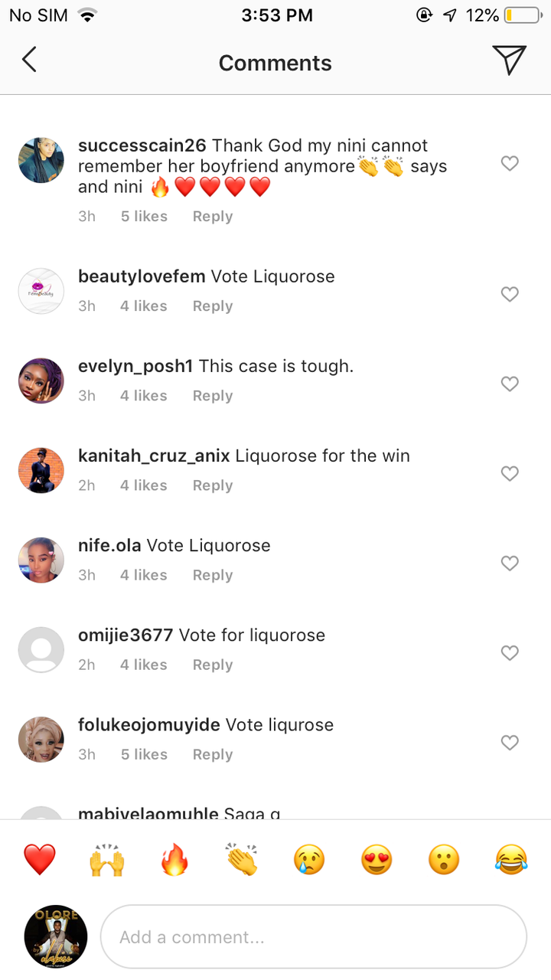Viewport: 551px width, 980px height.
Task: Insert the crying face emoji
Action: pyautogui.click(x=309, y=860)
